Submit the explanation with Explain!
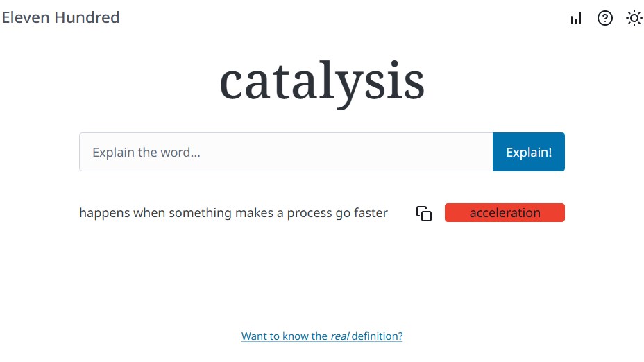 [529, 152]
